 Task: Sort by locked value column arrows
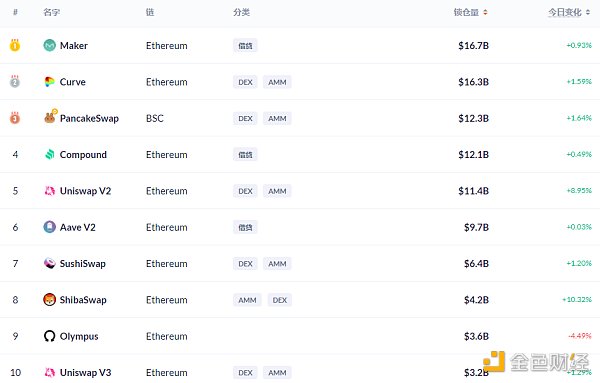point(485,13)
